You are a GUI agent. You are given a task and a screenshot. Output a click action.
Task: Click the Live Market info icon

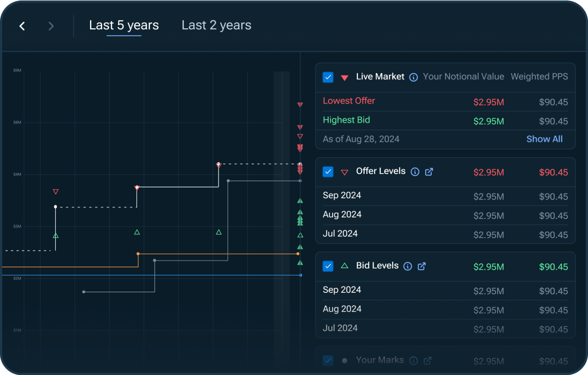[413, 77]
